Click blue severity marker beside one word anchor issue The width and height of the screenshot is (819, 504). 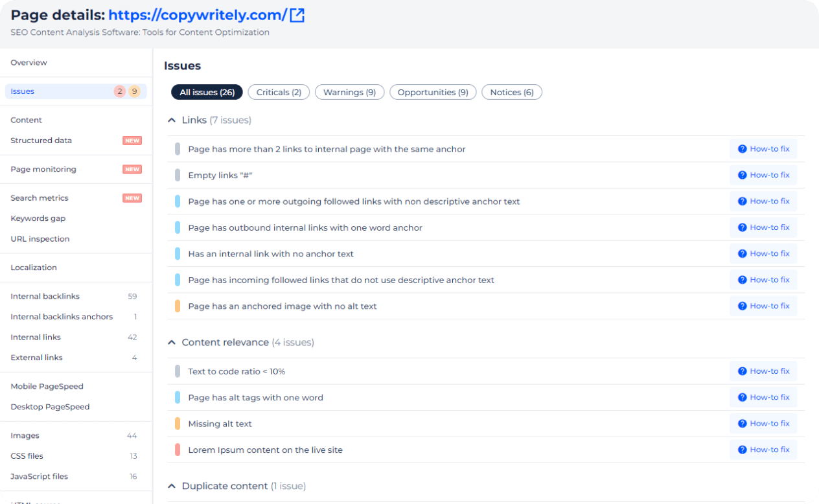coord(178,227)
